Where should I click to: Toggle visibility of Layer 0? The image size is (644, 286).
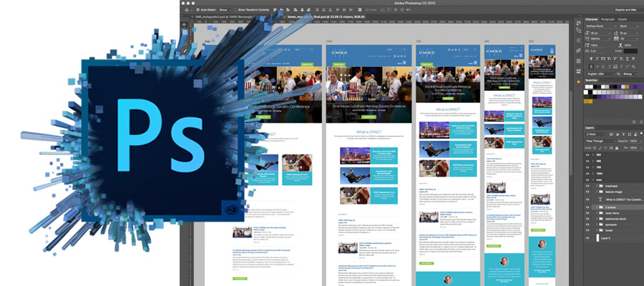pyautogui.click(x=587, y=238)
